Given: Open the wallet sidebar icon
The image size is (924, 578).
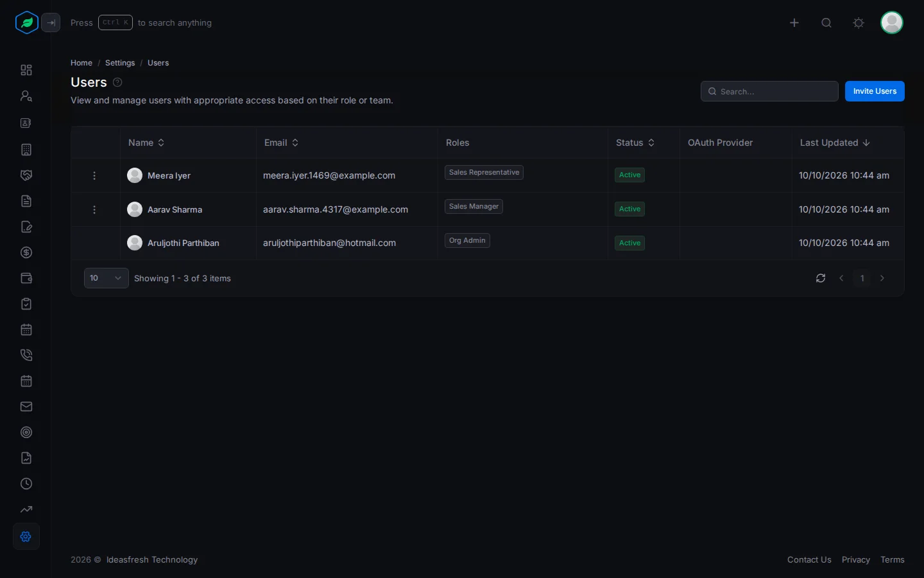Looking at the screenshot, I should click(x=26, y=278).
